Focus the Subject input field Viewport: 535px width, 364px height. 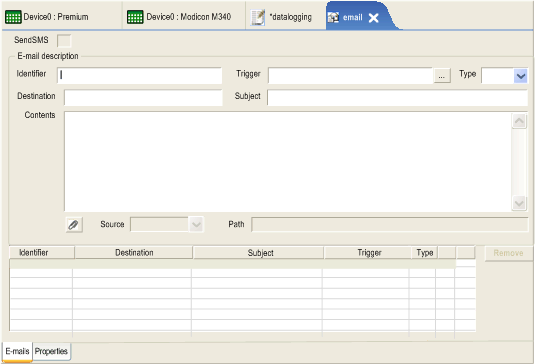(x=397, y=98)
